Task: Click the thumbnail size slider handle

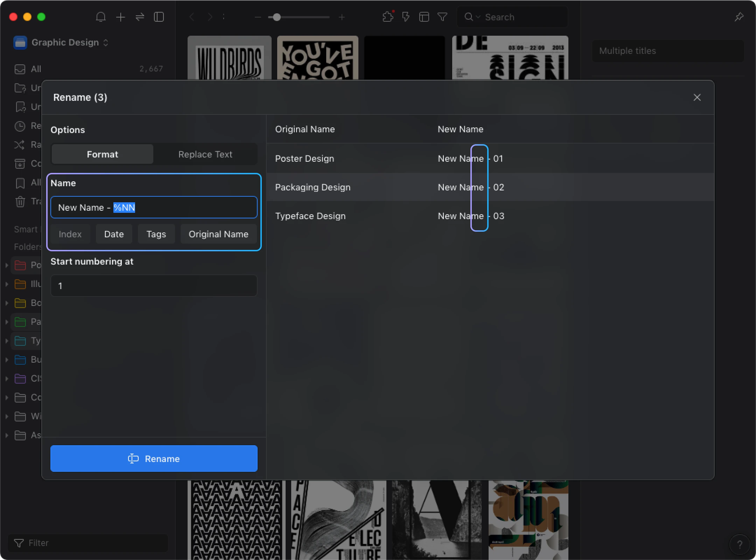Action: tap(276, 17)
